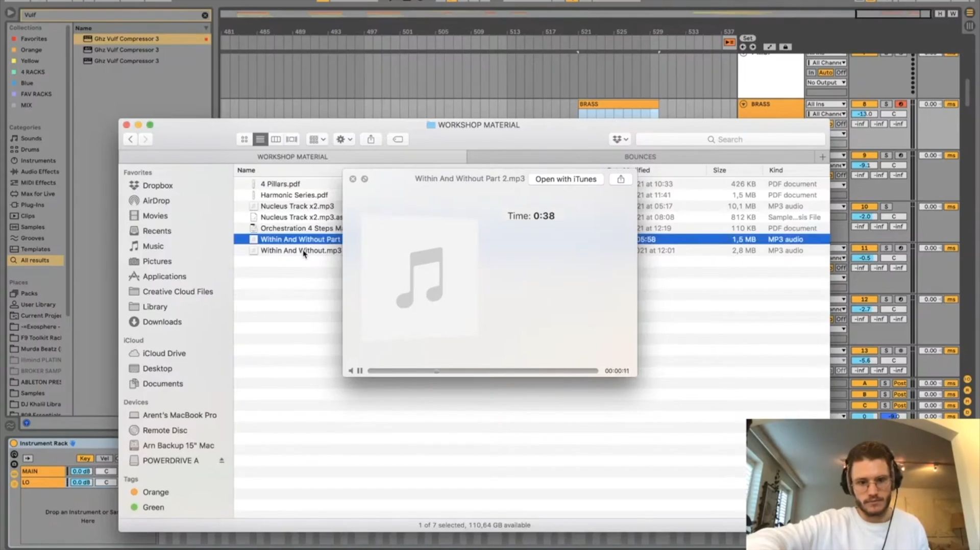Click Open with iTunes

[x=566, y=179]
